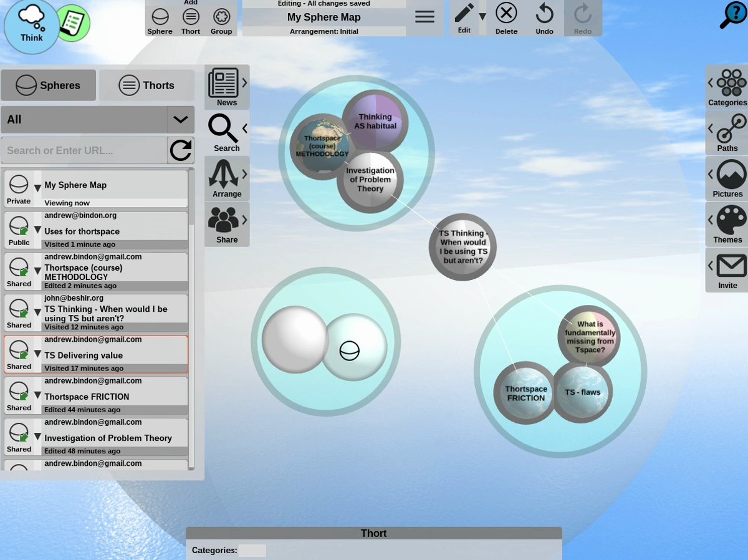Refresh the sphere list
This screenshot has height=560, width=748.
(181, 150)
